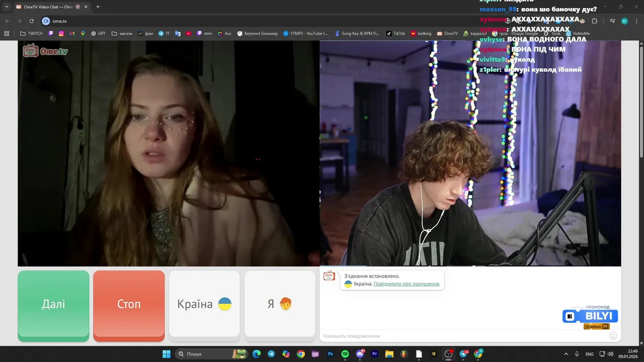Image resolution: width=644 pixels, height=362 pixels.
Task: Open File Explorer from the taskbar
Action: click(x=389, y=354)
